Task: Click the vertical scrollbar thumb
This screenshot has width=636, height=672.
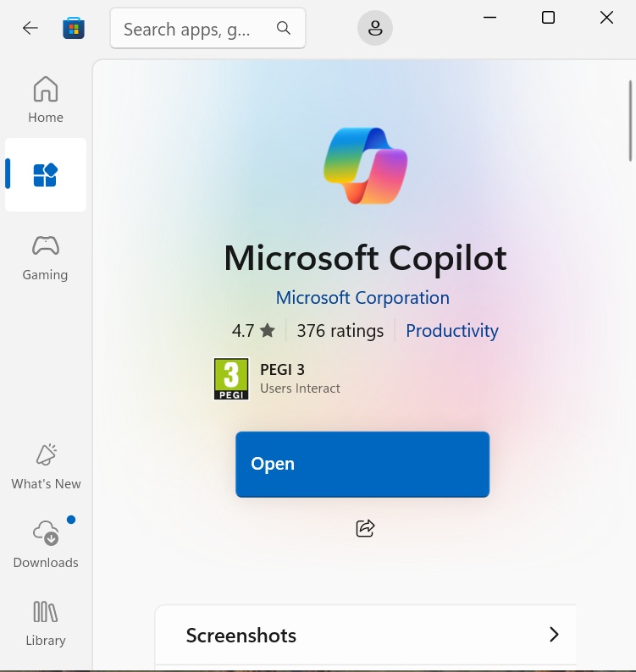Action: (630, 121)
